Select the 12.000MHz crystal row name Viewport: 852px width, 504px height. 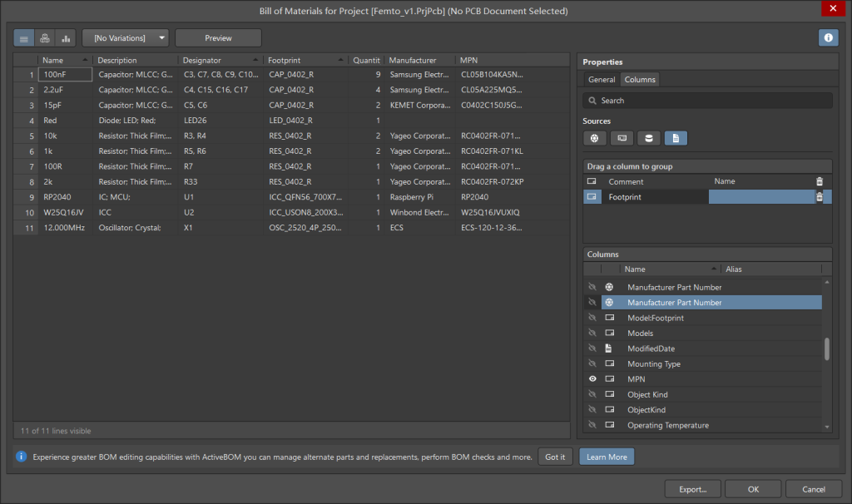[65, 228]
